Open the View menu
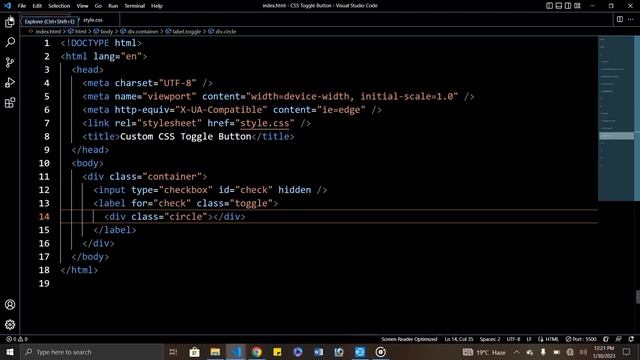The width and height of the screenshot is (640, 360). (x=82, y=6)
